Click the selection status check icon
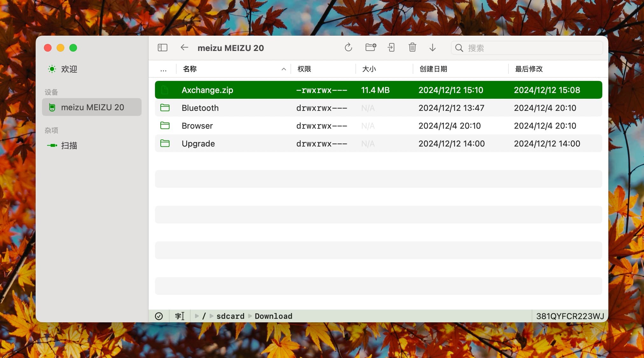 pyautogui.click(x=159, y=316)
